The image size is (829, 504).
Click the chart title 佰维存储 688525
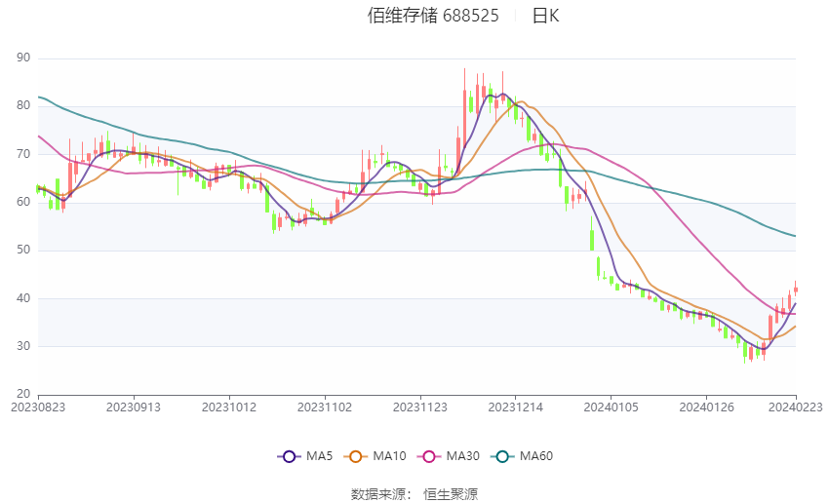click(433, 16)
